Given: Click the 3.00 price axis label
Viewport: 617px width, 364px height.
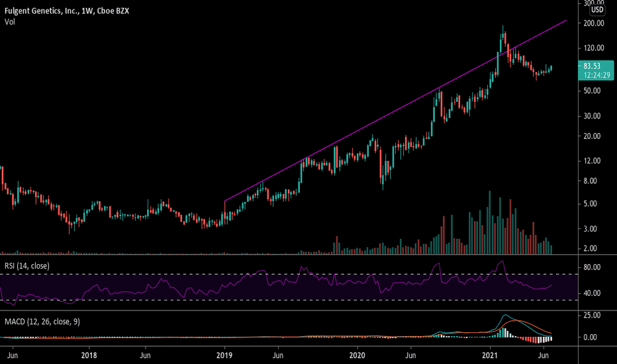Looking at the screenshot, I should 591,229.
